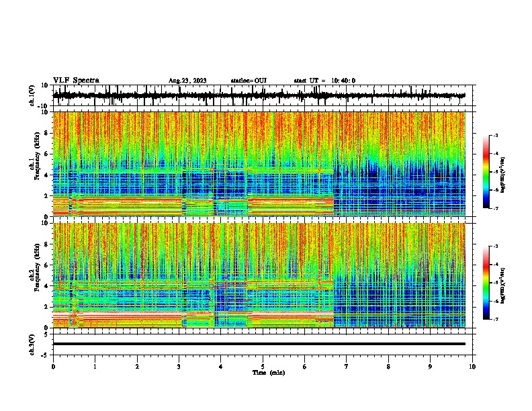This screenshot has width=532, height=411.
Task: Click the "start UT = 10:40: 0" label
Action: [x=324, y=81]
